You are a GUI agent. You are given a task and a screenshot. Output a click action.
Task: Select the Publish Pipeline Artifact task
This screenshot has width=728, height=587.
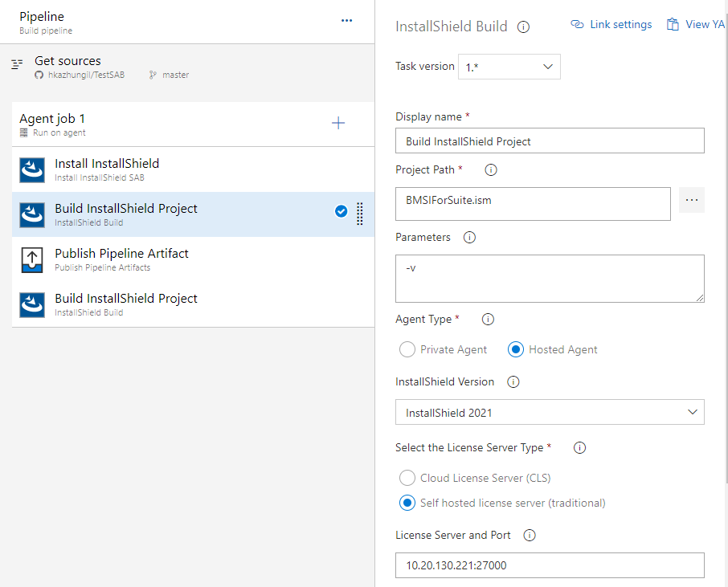tap(193, 259)
